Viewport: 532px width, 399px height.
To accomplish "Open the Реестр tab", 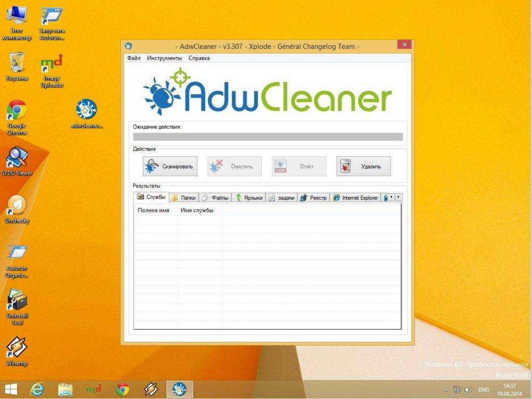I will (x=313, y=197).
